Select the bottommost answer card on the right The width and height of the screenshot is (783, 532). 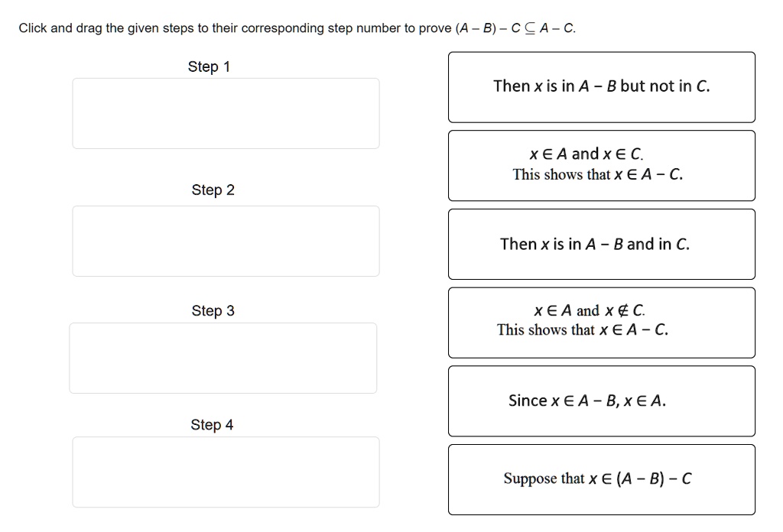pos(602,479)
